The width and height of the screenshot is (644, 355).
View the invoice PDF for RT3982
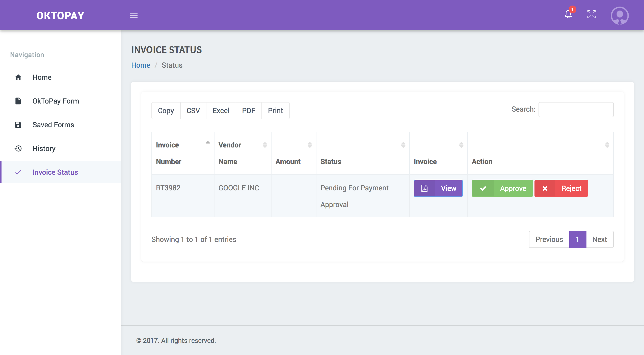click(438, 188)
